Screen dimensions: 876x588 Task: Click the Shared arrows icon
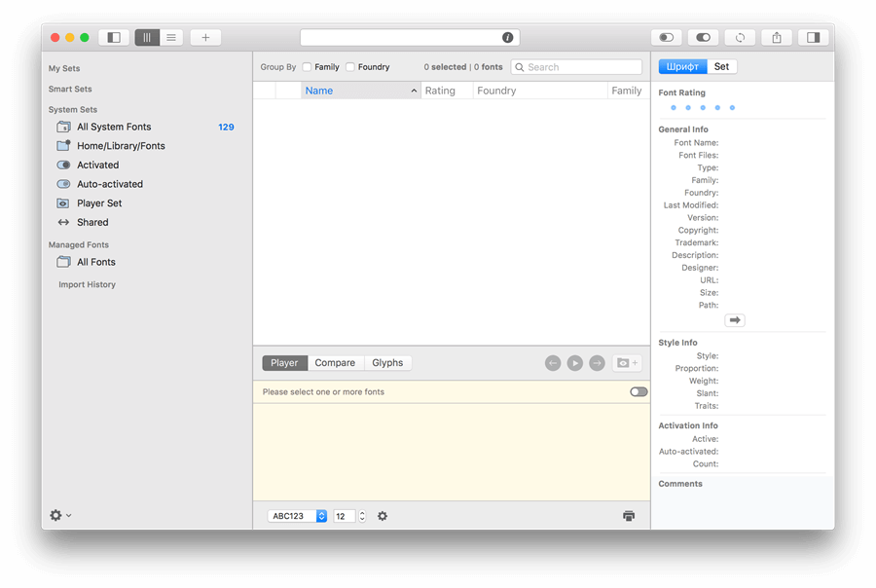coord(63,222)
